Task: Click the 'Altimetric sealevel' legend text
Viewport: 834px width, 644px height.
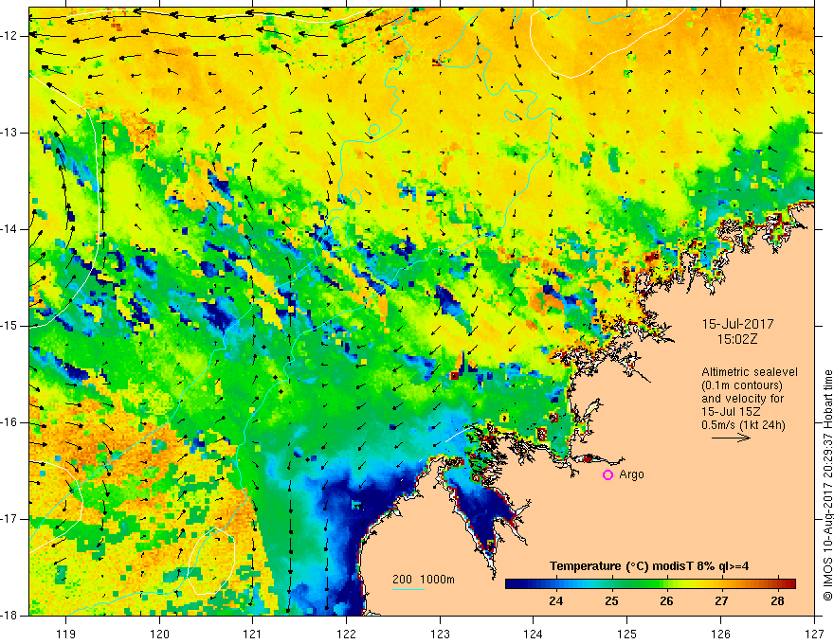Action: [750, 372]
